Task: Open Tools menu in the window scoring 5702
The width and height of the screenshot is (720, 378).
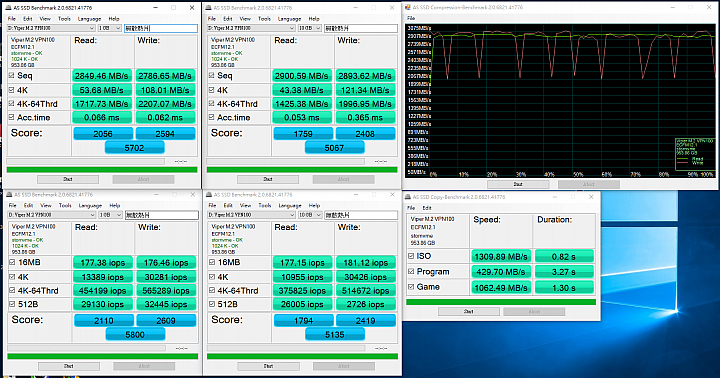Action: coord(64,19)
